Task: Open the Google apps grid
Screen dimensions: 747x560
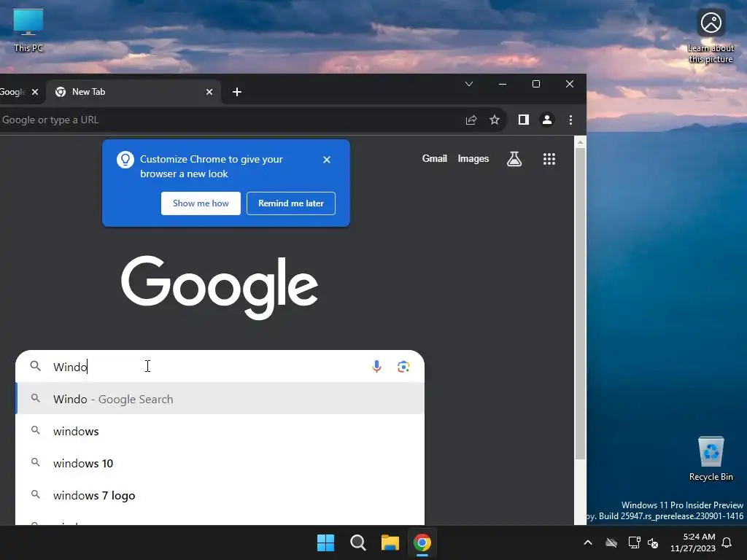Action: click(x=549, y=158)
